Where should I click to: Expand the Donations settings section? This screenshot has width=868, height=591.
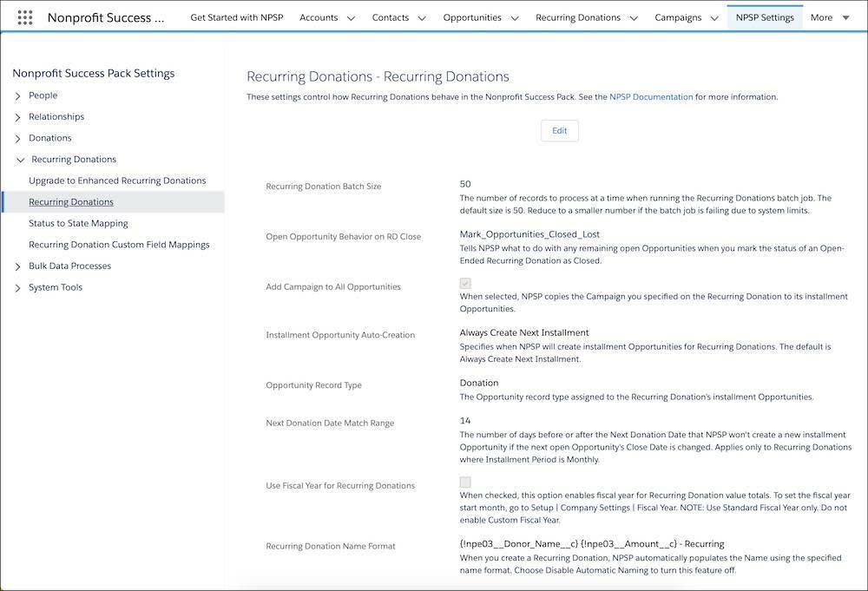pyautogui.click(x=17, y=139)
